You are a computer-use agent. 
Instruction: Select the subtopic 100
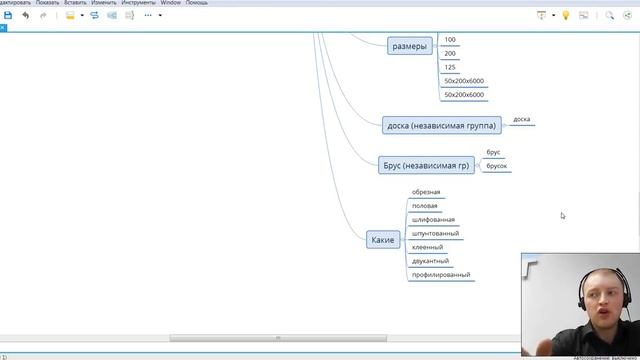tap(450, 40)
